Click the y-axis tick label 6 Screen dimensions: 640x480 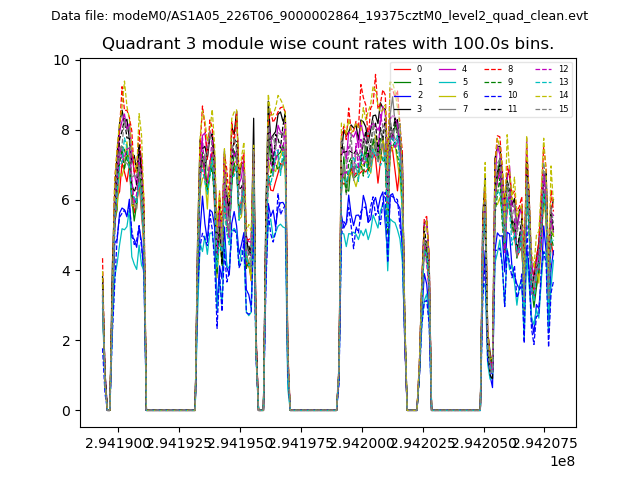pyautogui.click(x=65, y=200)
